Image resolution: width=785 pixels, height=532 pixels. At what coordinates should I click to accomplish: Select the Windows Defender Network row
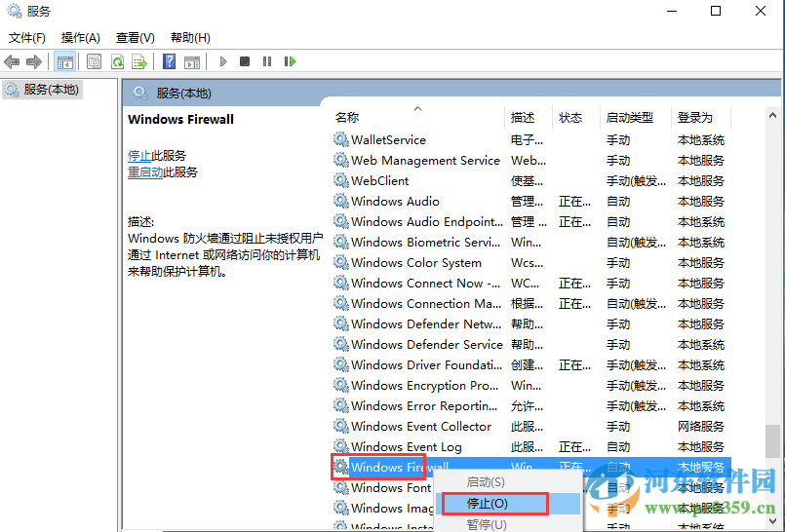click(530, 324)
